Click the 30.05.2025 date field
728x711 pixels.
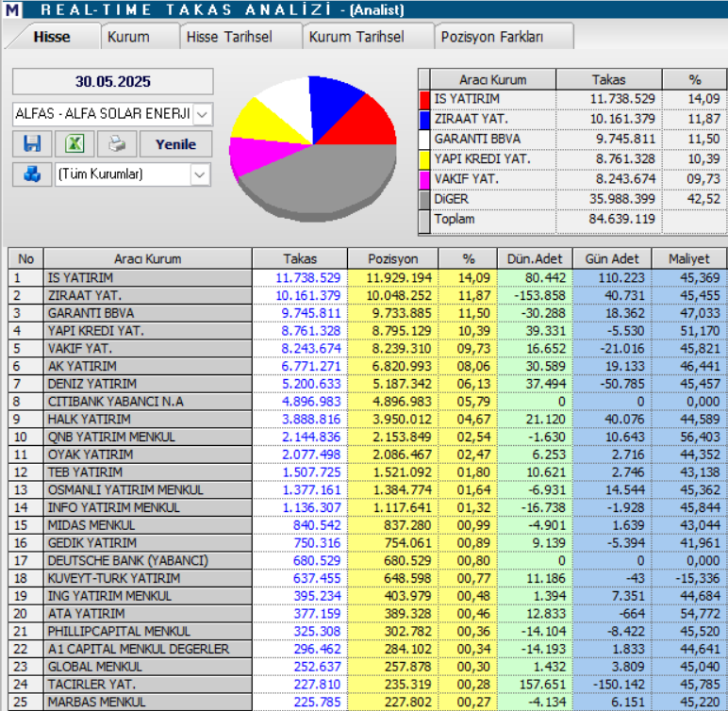coord(113,81)
